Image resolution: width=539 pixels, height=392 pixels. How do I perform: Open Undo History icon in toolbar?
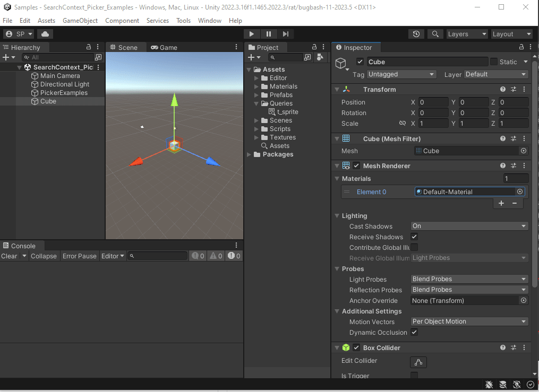pos(416,34)
